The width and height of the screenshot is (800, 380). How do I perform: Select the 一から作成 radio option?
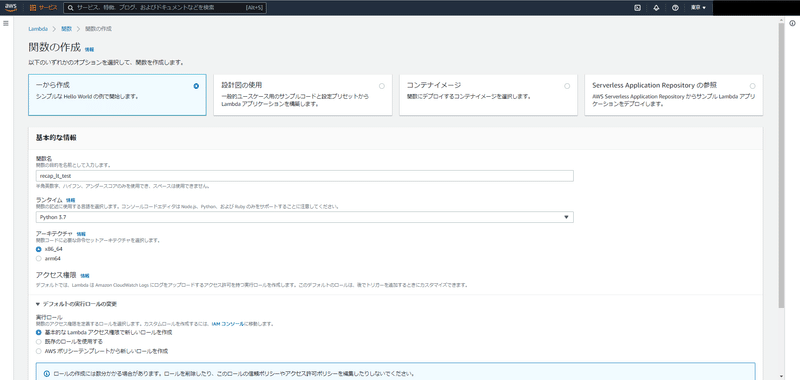pos(196,86)
